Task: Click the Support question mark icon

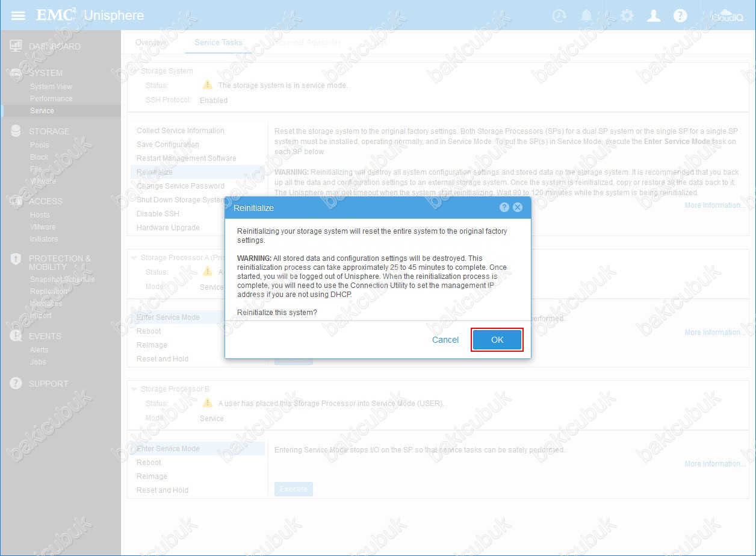Action: [16, 383]
